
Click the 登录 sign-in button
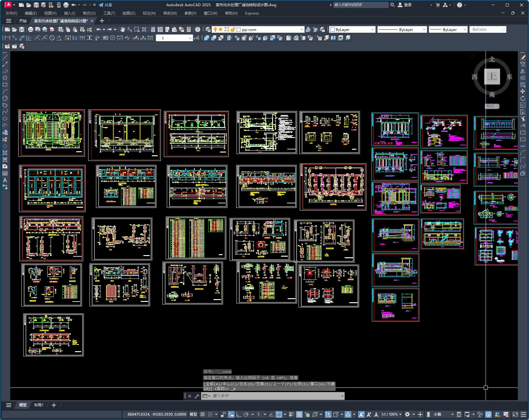(x=405, y=5)
